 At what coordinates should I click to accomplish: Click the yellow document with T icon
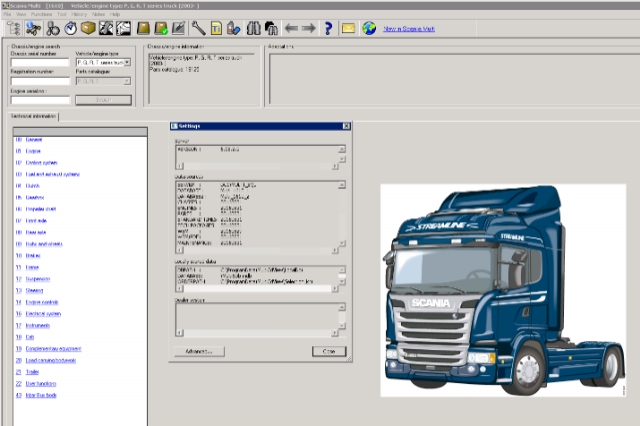point(216,29)
